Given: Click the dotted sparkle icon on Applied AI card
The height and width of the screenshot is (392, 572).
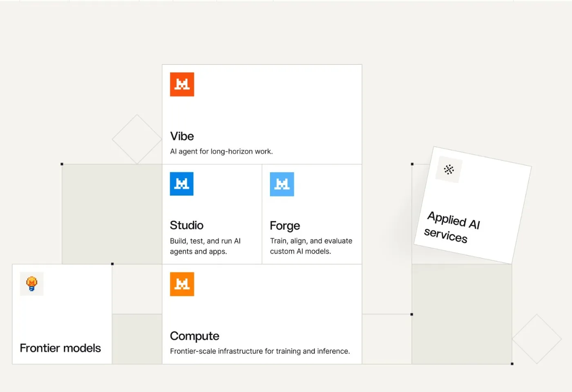Looking at the screenshot, I should 449,169.
